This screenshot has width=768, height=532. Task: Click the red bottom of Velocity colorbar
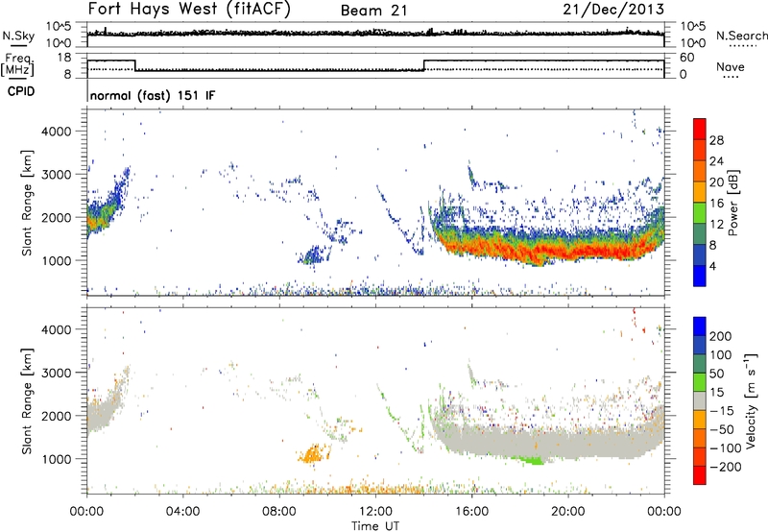[700, 475]
